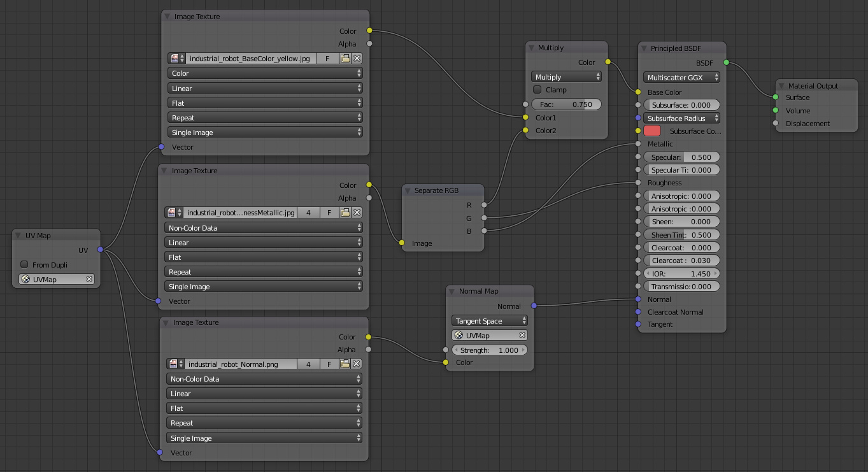Collapse the UV Map node

click(x=19, y=236)
